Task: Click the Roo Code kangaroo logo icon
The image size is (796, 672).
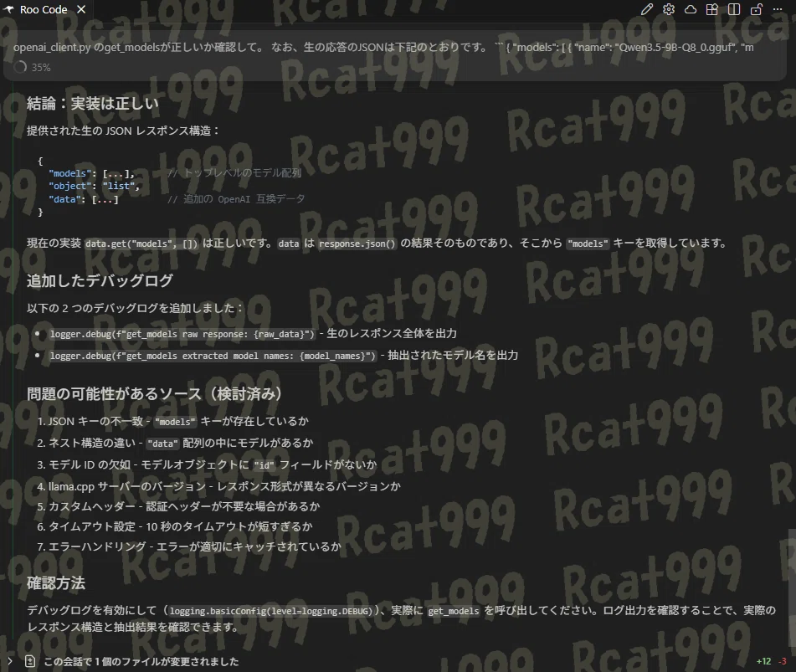Action: point(8,10)
